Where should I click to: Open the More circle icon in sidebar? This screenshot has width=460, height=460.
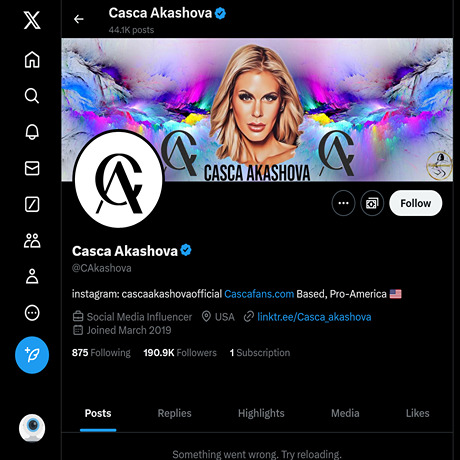click(x=32, y=313)
